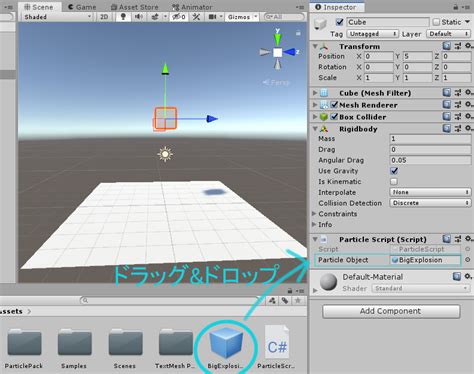
Task: Open Tag dropdown showing Untagged
Action: 372,34
